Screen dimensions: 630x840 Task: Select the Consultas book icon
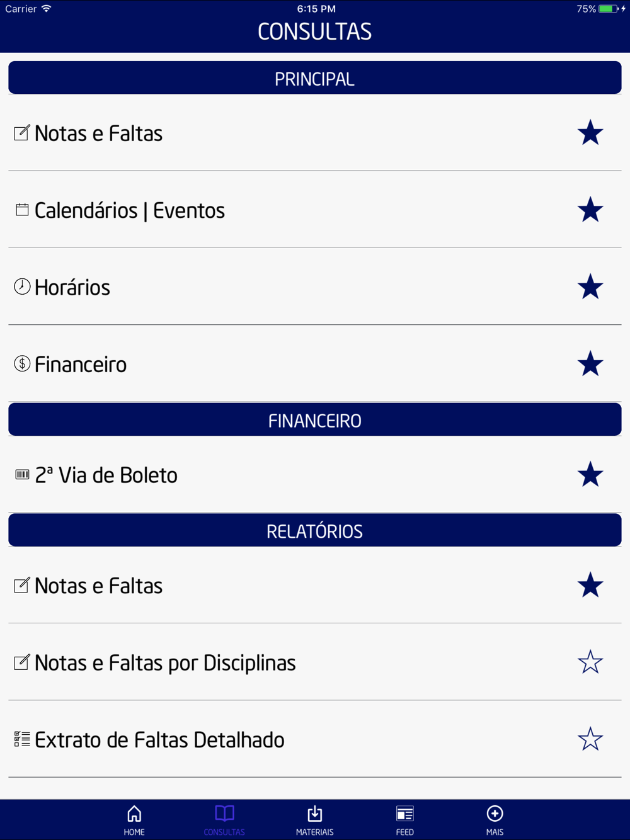point(224,814)
